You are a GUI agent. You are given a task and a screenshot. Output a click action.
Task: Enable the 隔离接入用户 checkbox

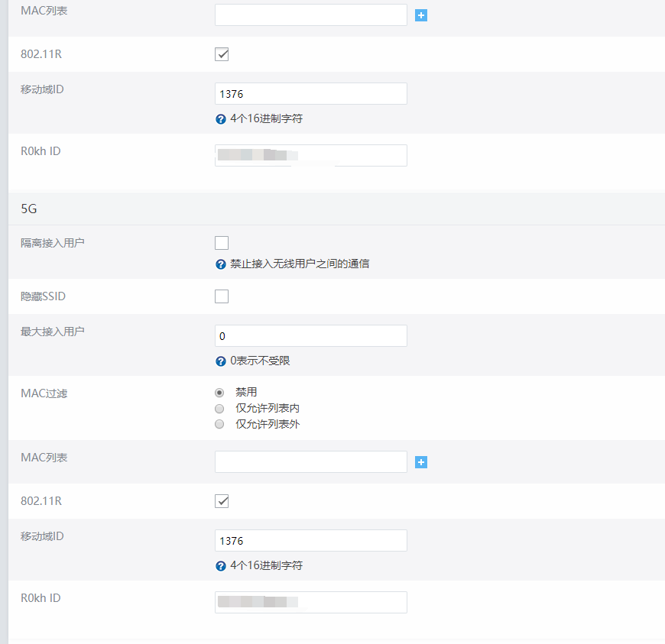pos(222,243)
